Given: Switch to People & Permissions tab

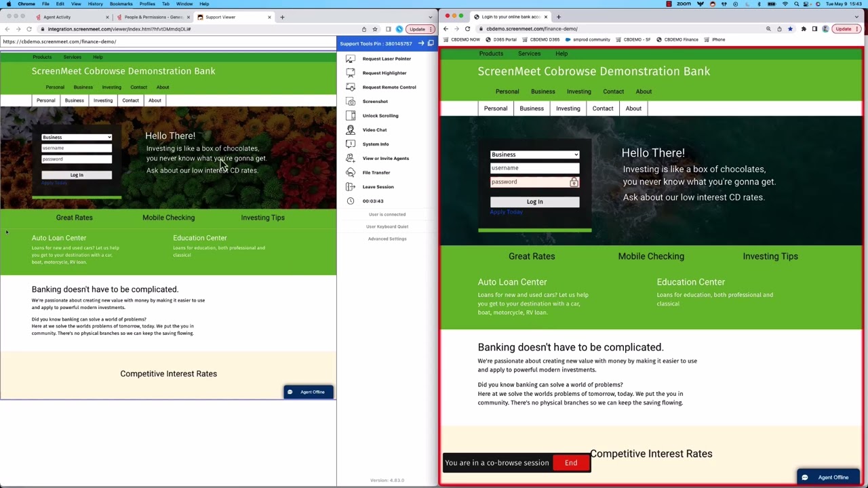Looking at the screenshot, I should [153, 17].
